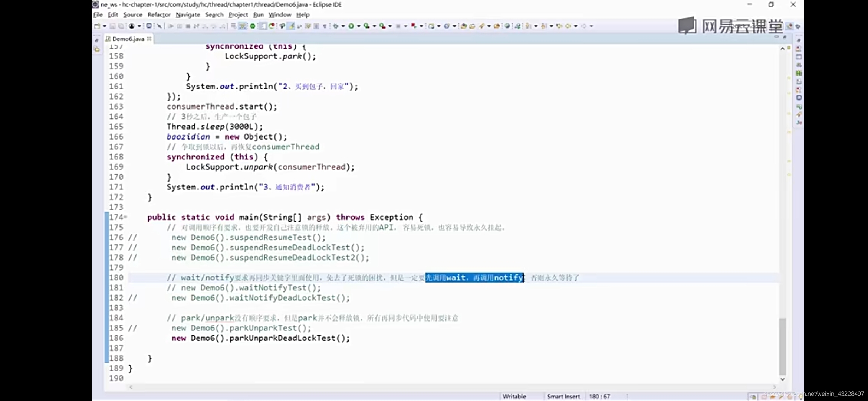Click the horizontal scrollbar right arrow
868x401 pixels.
[774, 387]
